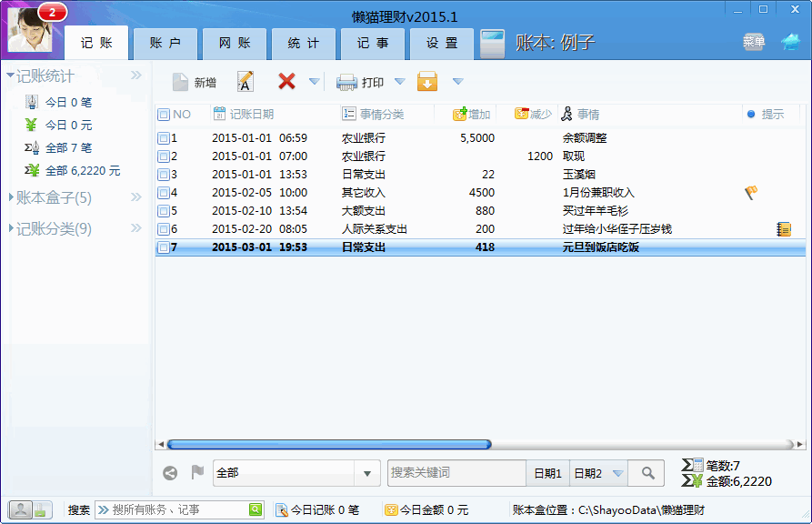This screenshot has height=524, width=812.
Task: Click the magnifier search icon near 日期2
Action: tap(646, 473)
